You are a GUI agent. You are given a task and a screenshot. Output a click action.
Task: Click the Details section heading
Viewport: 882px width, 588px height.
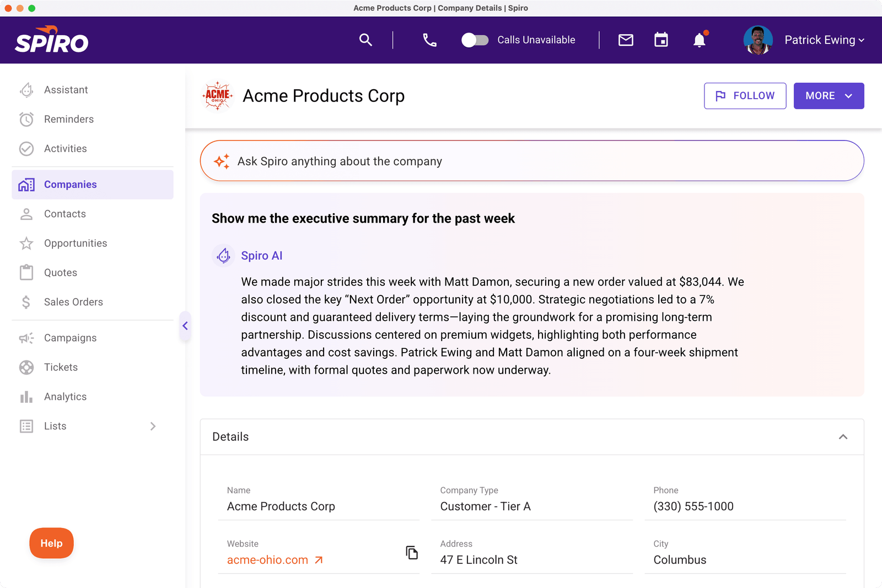point(230,437)
